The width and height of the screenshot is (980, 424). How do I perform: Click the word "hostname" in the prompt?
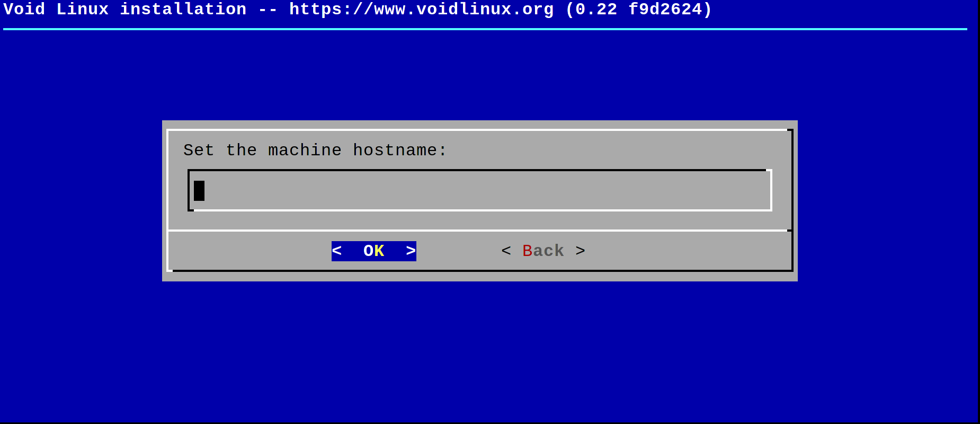[395, 151]
